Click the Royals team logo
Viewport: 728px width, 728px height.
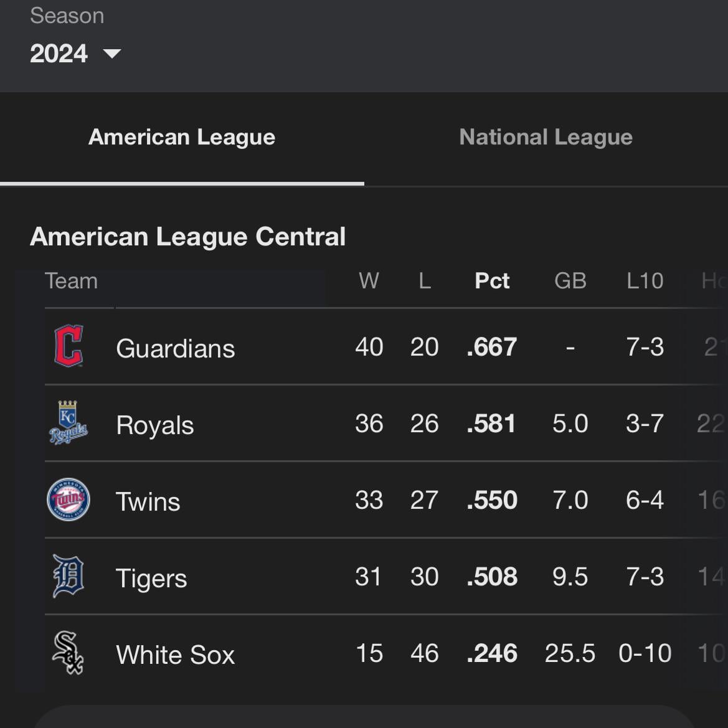[x=69, y=422]
